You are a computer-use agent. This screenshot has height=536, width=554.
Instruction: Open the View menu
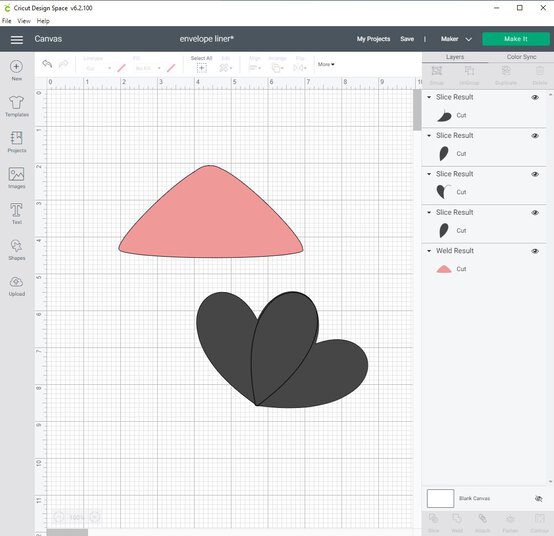click(x=24, y=21)
